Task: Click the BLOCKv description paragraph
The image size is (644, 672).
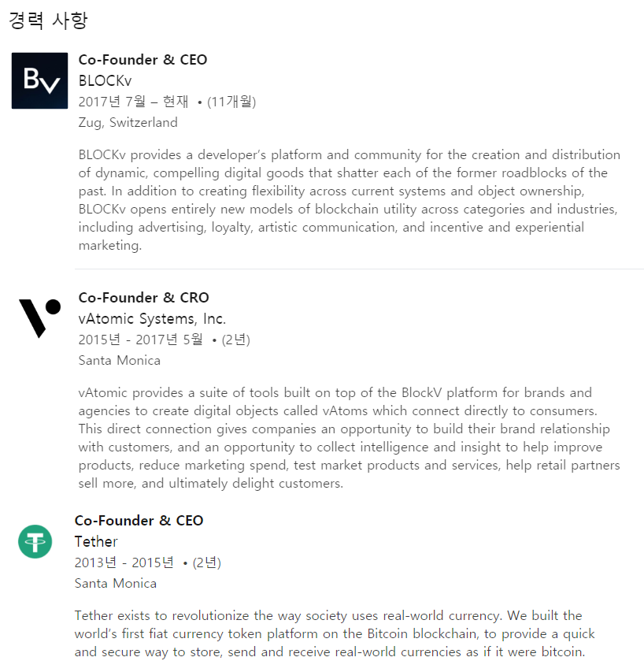Action: click(349, 200)
